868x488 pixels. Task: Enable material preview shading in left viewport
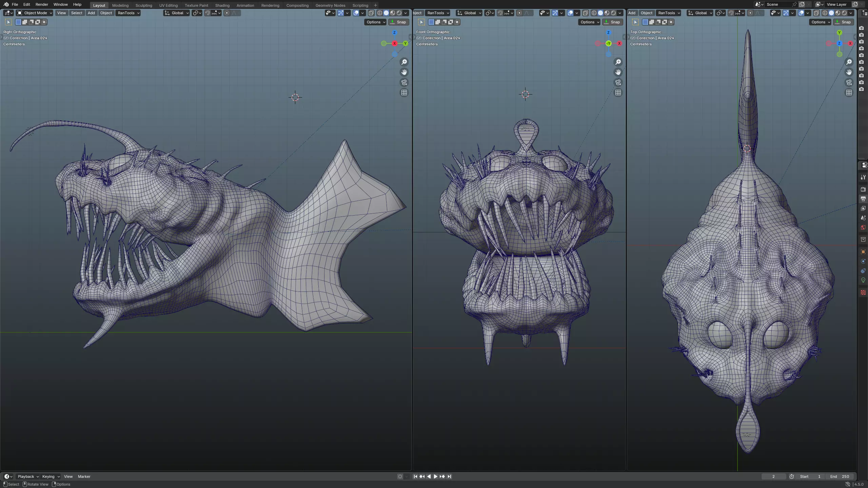[x=393, y=13]
